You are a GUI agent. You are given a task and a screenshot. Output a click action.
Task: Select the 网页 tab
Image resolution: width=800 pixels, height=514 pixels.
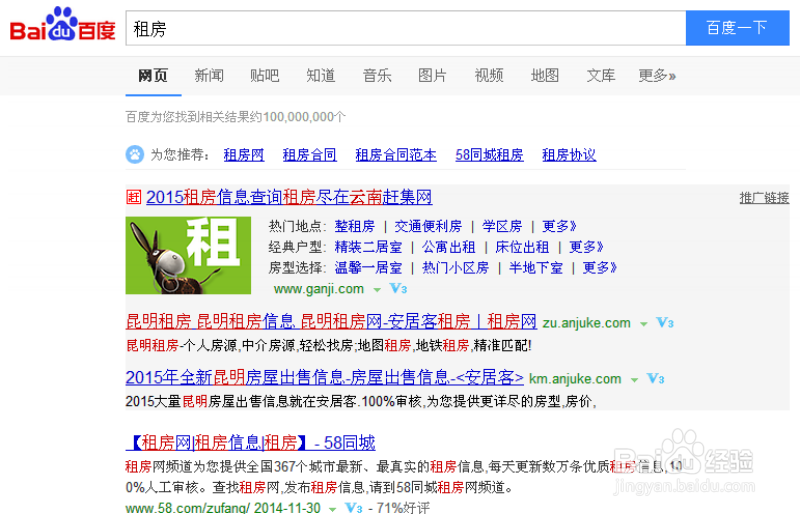click(153, 76)
